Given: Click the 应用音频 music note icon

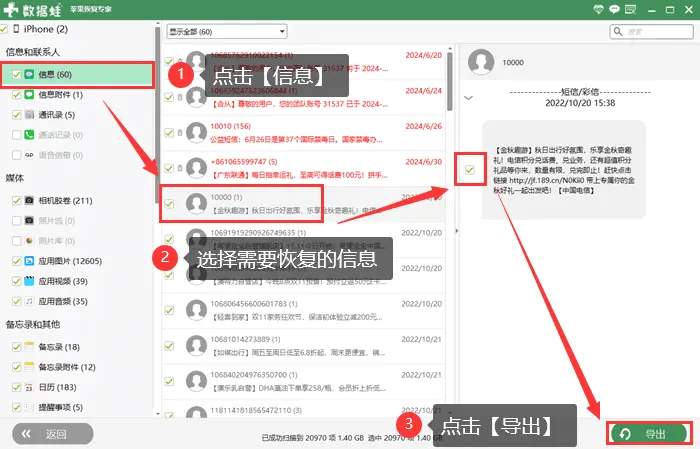Looking at the screenshot, I should [29, 301].
